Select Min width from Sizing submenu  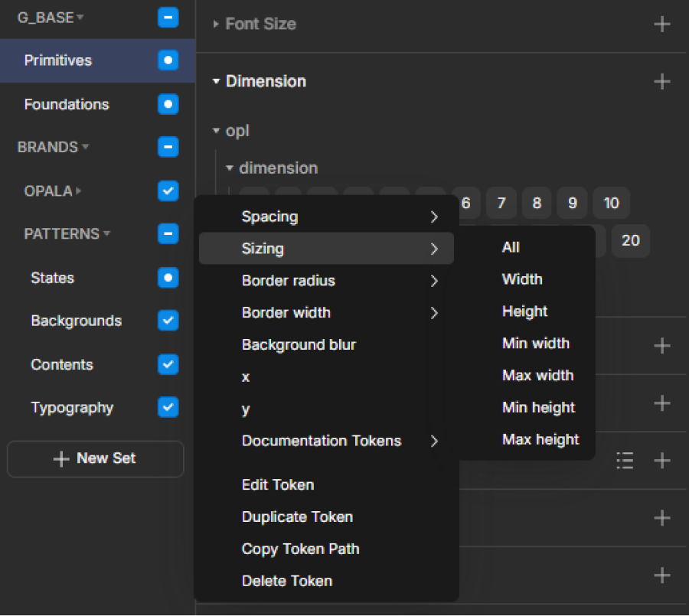pos(535,344)
